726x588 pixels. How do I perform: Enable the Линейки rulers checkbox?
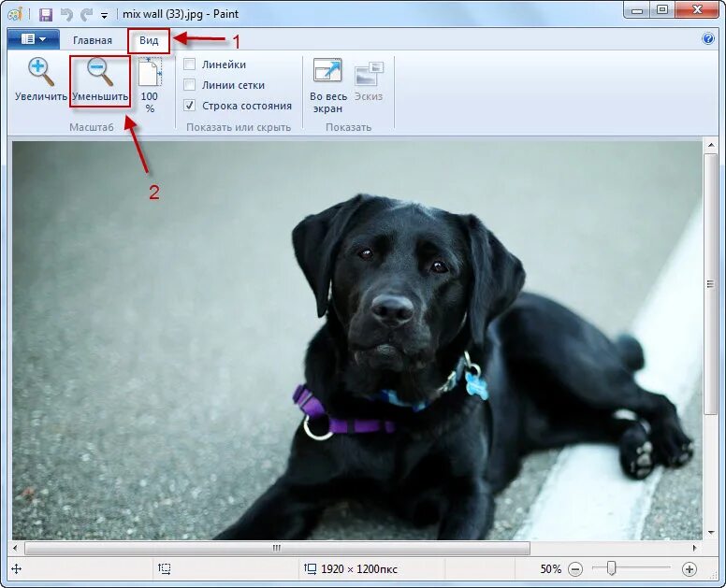(x=189, y=65)
